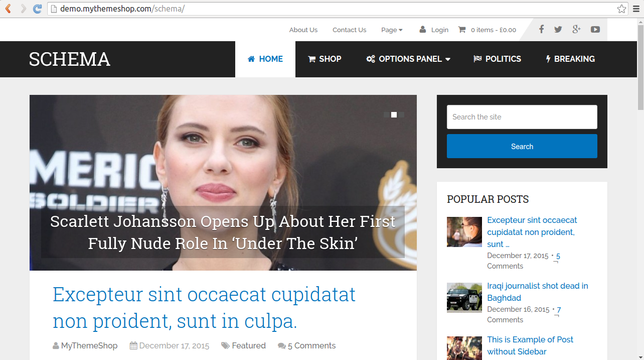This screenshot has width=644, height=360.
Task: Expand the OPTIONS PANEL dropdown arrow
Action: tap(448, 59)
